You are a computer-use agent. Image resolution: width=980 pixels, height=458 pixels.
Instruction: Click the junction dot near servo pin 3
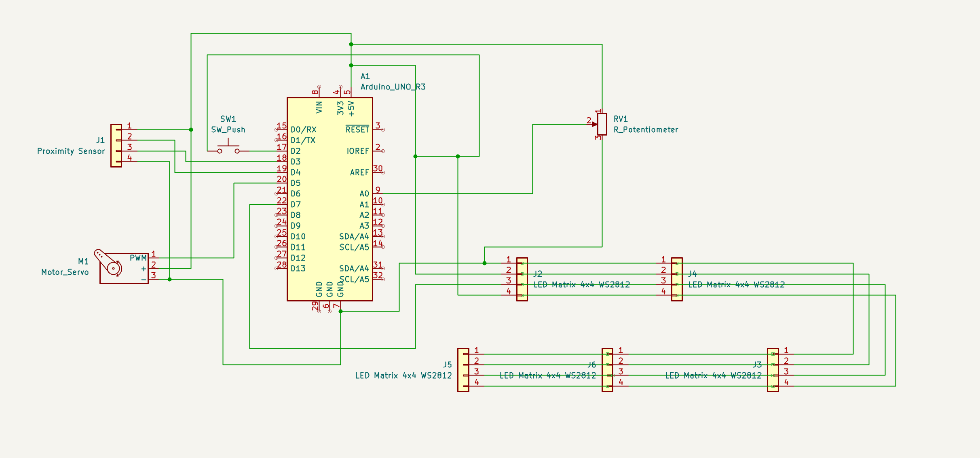(x=169, y=280)
